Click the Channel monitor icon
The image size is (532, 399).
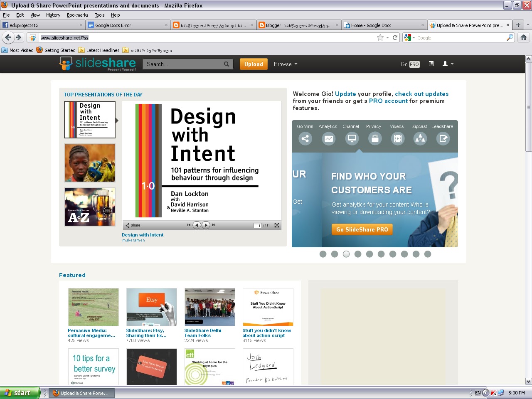coord(352,139)
